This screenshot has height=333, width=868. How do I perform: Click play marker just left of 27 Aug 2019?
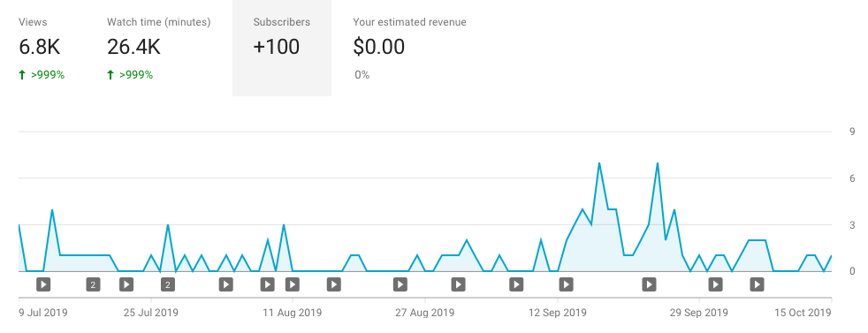[x=400, y=285]
